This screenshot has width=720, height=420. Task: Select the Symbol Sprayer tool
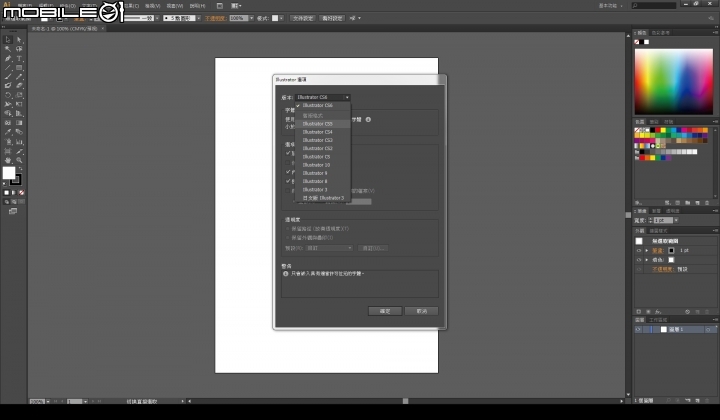point(8,142)
